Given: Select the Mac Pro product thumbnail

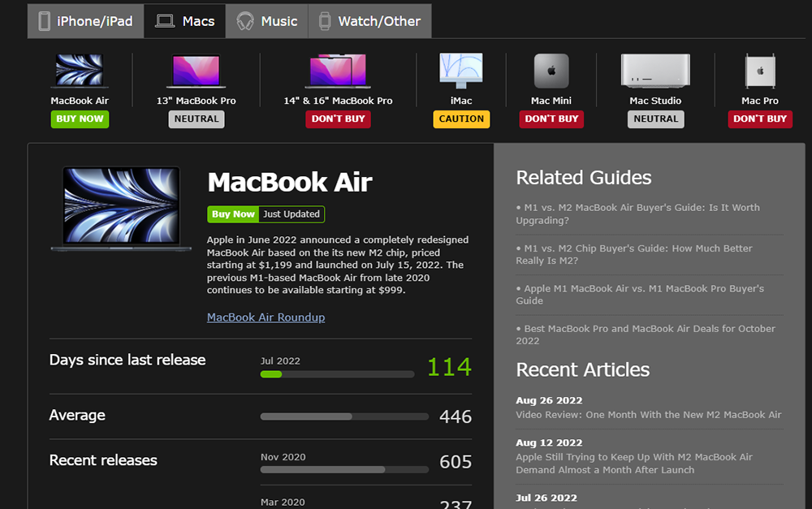Looking at the screenshot, I should click(760, 71).
